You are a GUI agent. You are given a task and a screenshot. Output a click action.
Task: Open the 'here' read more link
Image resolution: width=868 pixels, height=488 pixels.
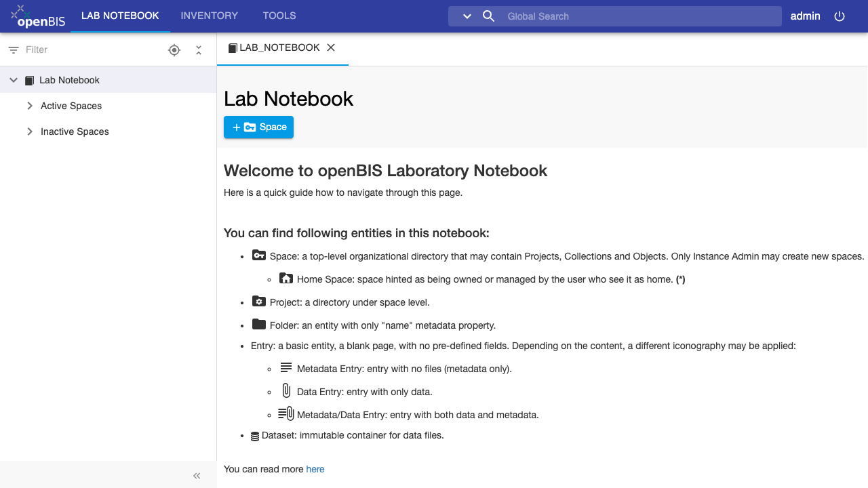tap(315, 469)
